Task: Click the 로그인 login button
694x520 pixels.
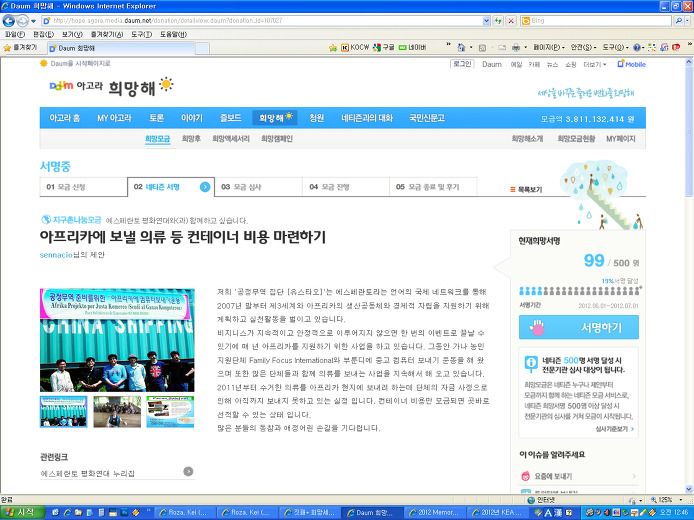Action: [x=462, y=64]
